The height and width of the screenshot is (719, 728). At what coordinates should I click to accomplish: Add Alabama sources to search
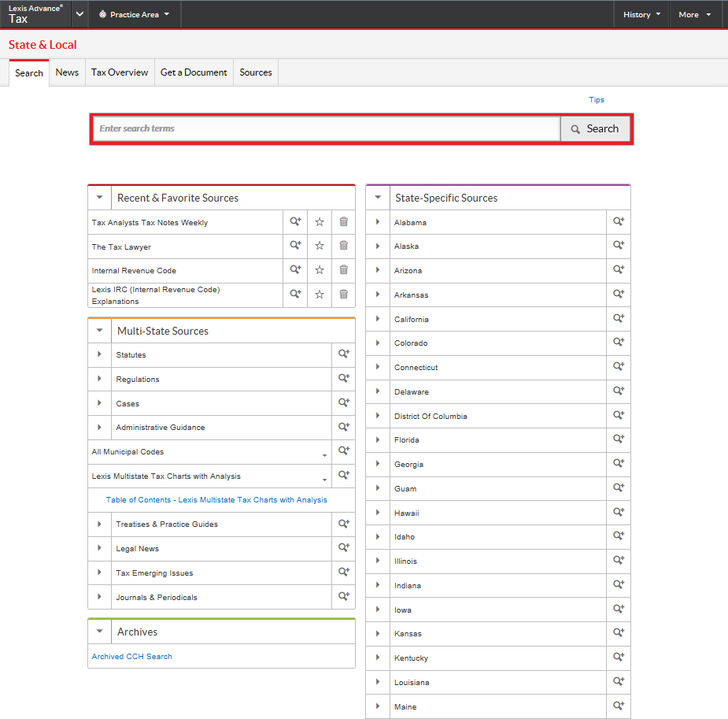[x=619, y=221]
